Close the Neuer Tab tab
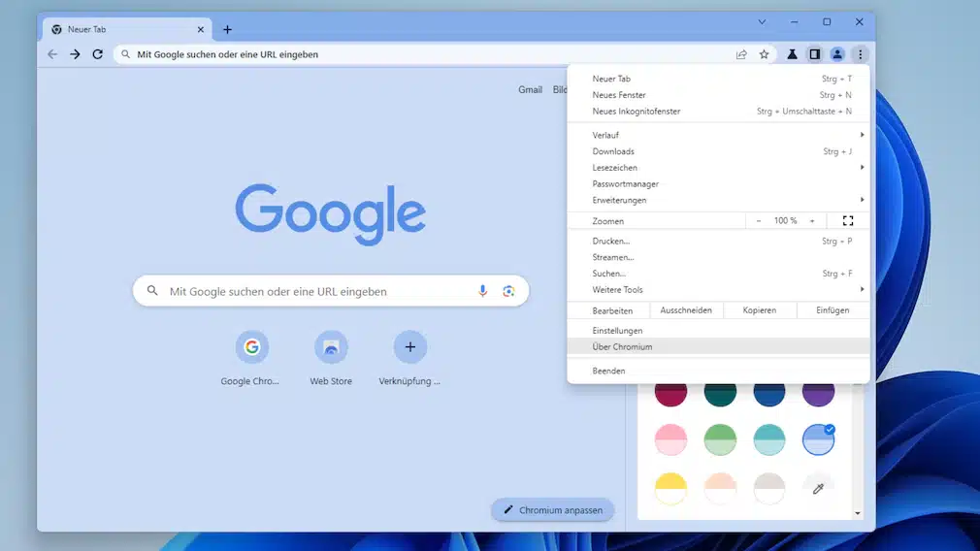 [x=201, y=29]
